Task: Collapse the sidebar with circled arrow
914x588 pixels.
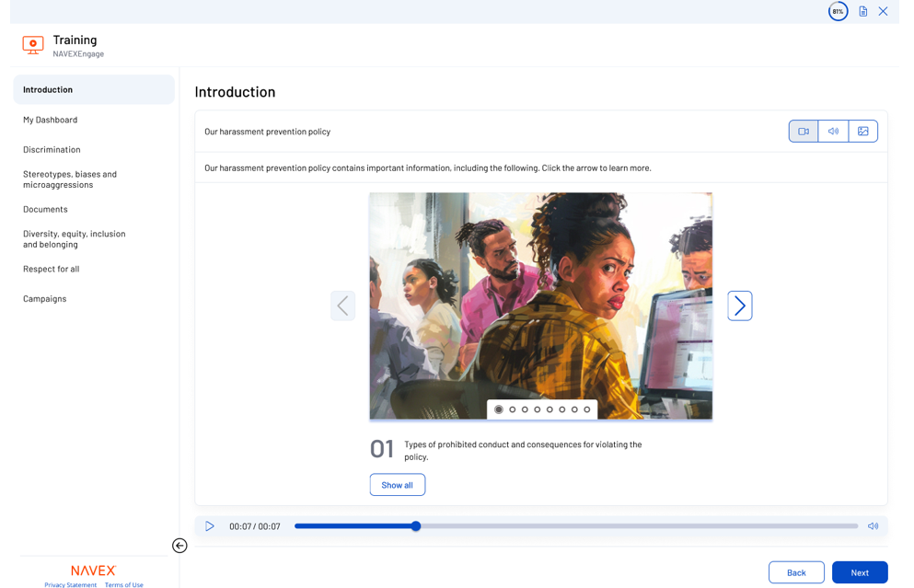Action: [179, 546]
